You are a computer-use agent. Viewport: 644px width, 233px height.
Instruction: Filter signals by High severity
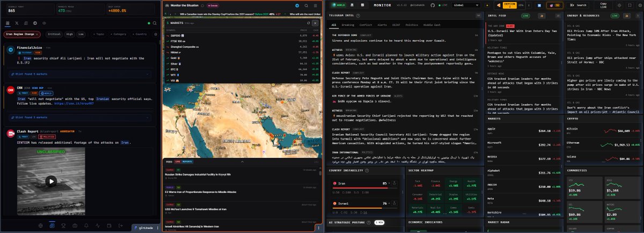(70, 34)
